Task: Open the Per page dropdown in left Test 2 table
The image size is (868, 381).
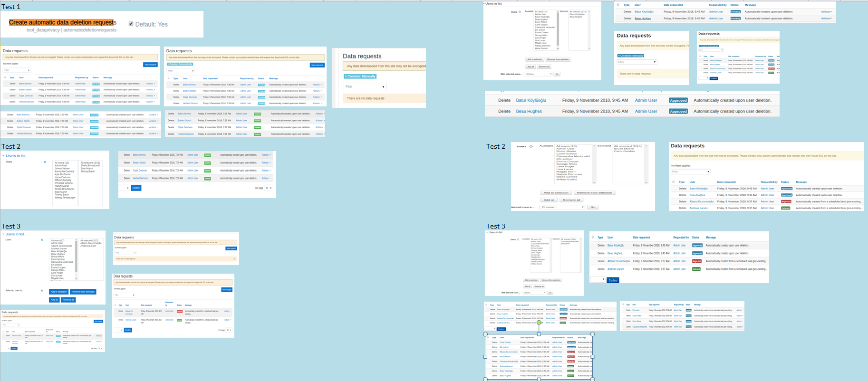Action: tap(269, 188)
